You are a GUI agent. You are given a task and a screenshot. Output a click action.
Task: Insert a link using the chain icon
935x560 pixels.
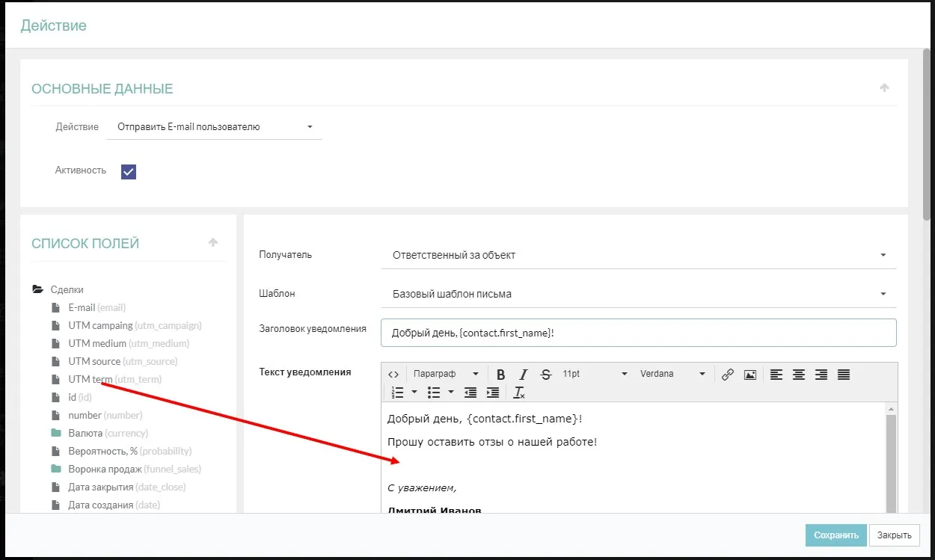click(x=727, y=375)
